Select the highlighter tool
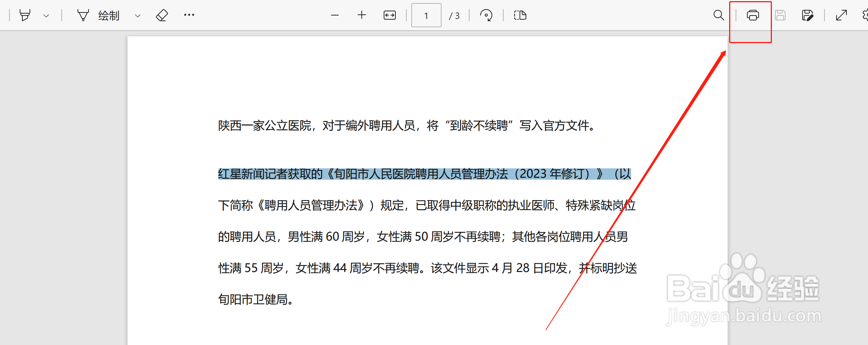Screen dimensions: 868x345 (x=25, y=15)
